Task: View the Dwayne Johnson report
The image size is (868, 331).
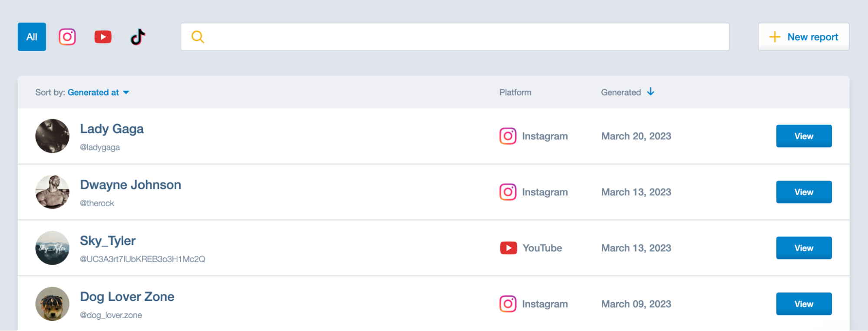Action: coord(804,192)
